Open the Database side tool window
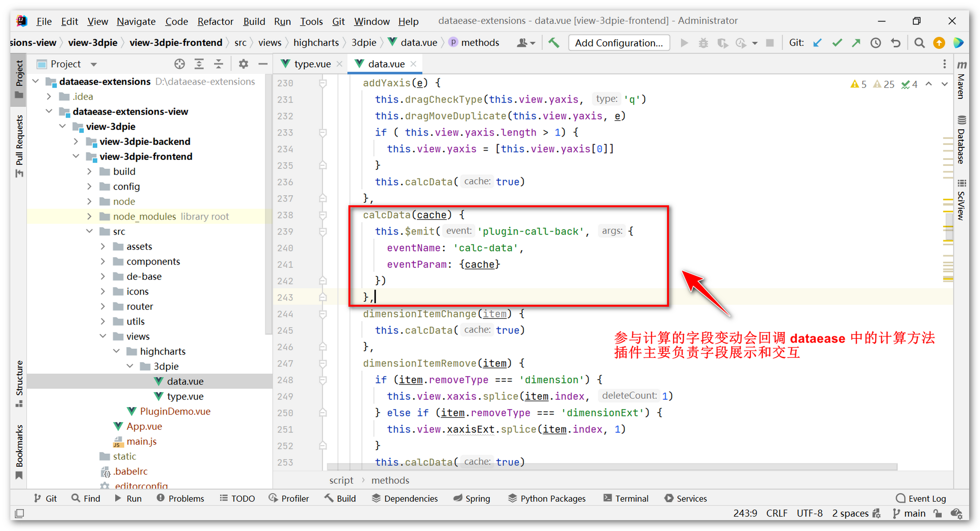Screen dimensions: 980x531 962,140
